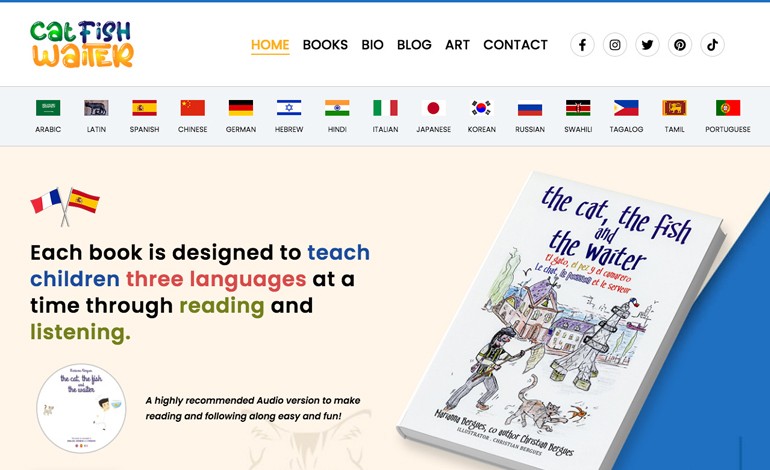Select the Spanish flag icon
This screenshot has width=770, height=470.
(144, 108)
